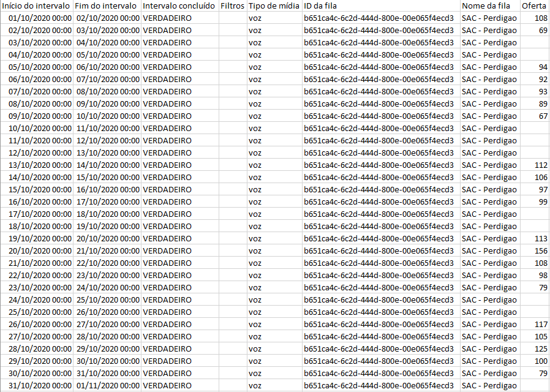Select start date cell 24/10/2020 00:00
This screenshot has height=392, width=550.
37,300
